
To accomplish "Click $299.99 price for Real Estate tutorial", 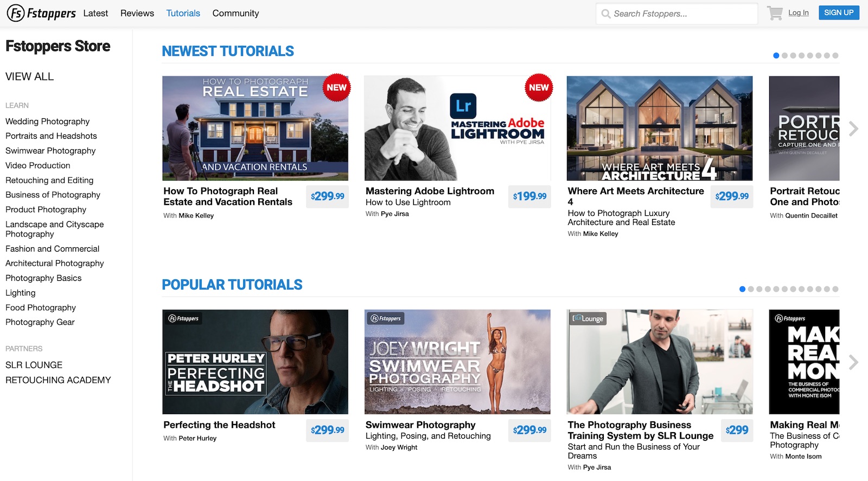I will click(327, 196).
